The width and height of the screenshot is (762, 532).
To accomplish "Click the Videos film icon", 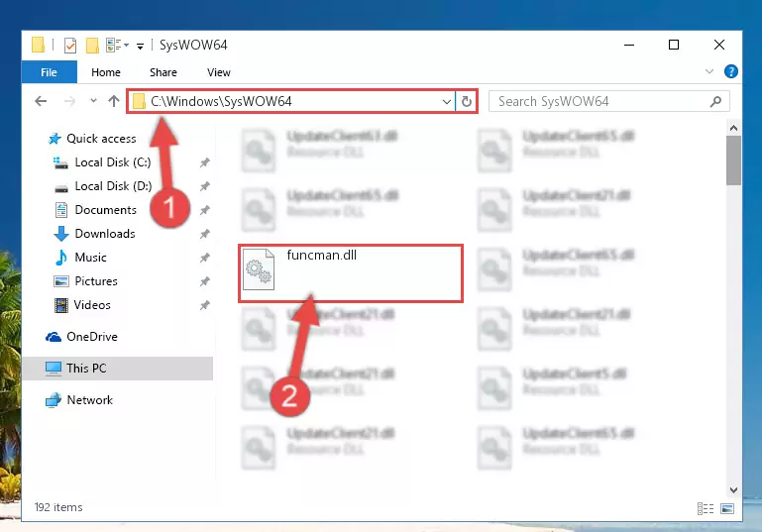I will click(61, 305).
